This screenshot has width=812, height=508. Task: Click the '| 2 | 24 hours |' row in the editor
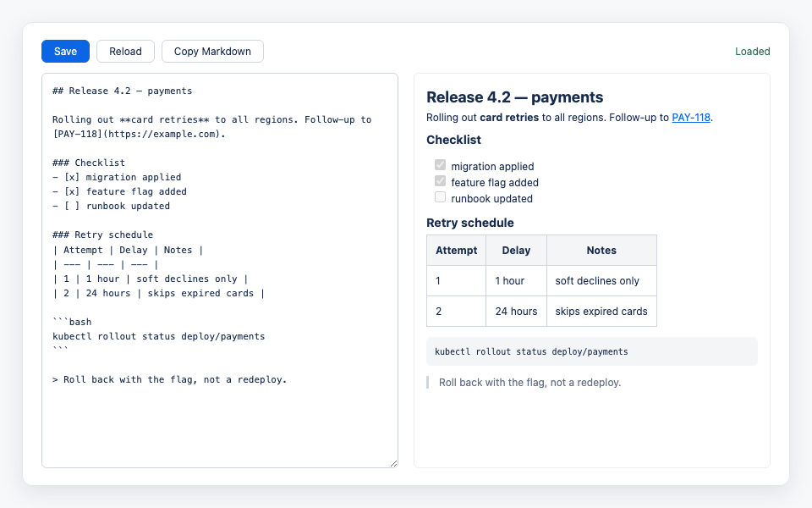click(158, 294)
